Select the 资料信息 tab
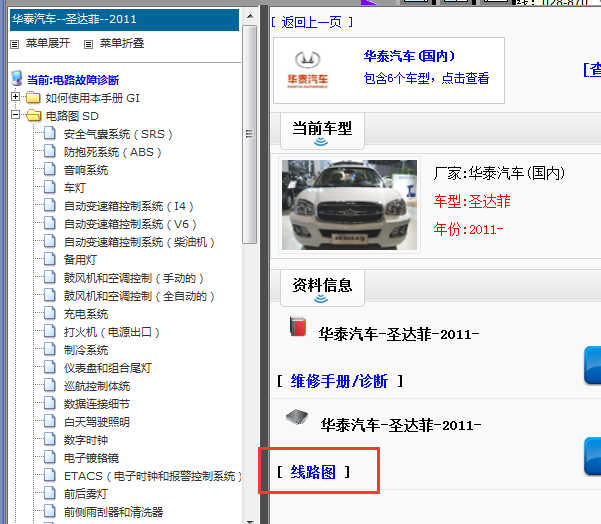The width and height of the screenshot is (601, 524). coord(322,288)
